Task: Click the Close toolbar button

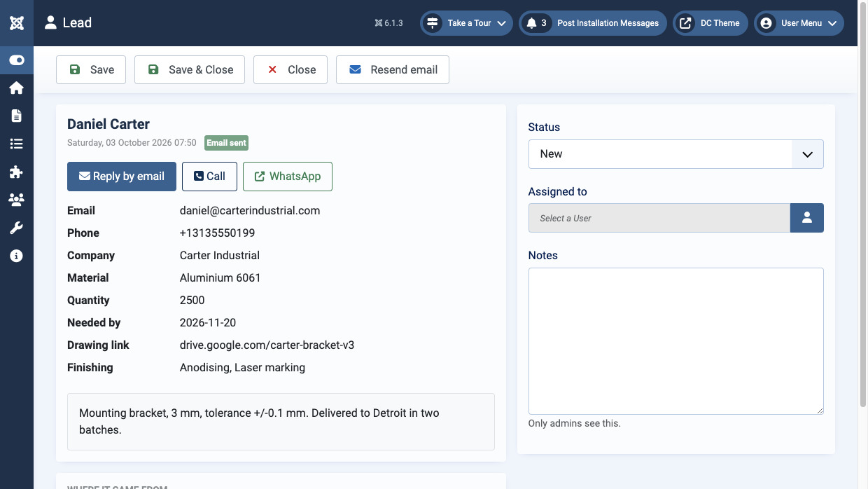Action: point(290,69)
